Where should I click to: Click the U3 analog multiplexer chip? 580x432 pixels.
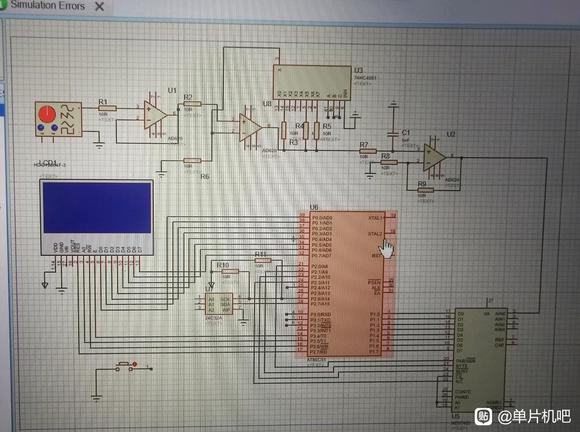click(x=312, y=83)
